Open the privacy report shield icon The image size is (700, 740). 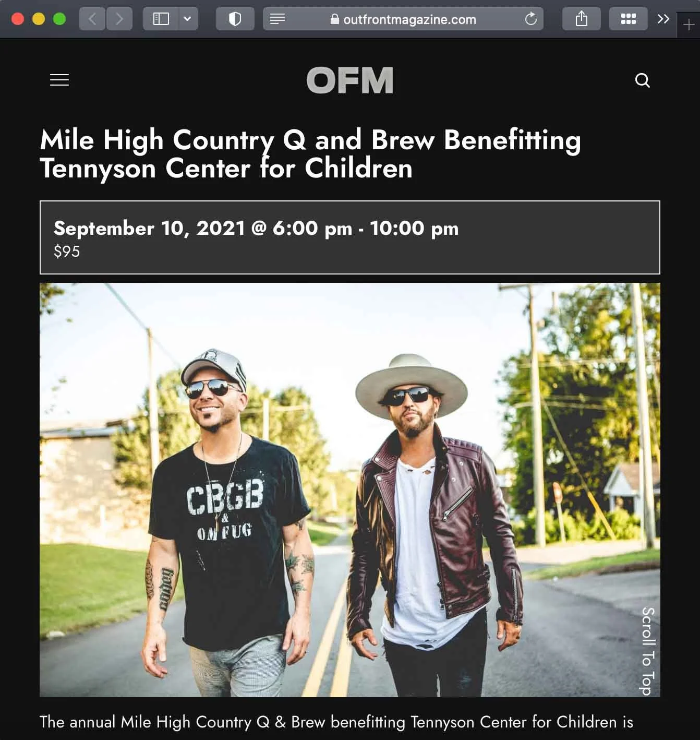coord(235,19)
